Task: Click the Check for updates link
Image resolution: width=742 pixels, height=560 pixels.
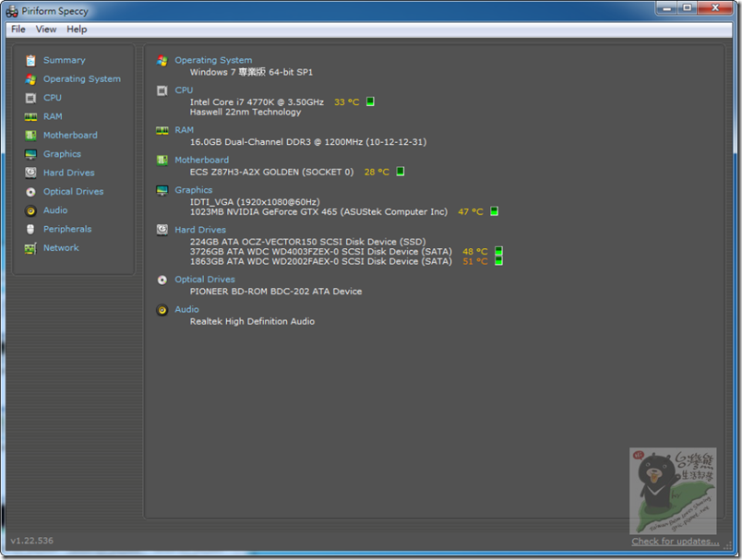Action: point(676,542)
